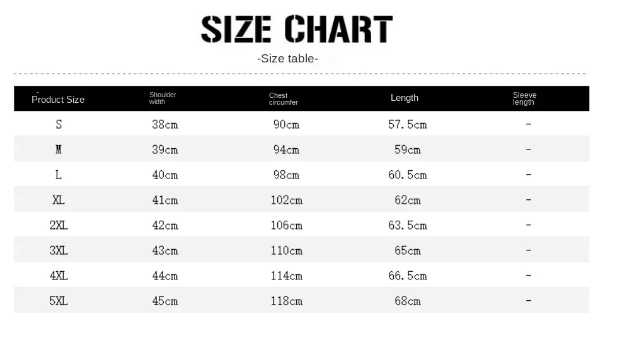This screenshot has width=644, height=357.
Task: Select the 68cm length value
Action: 408,301
